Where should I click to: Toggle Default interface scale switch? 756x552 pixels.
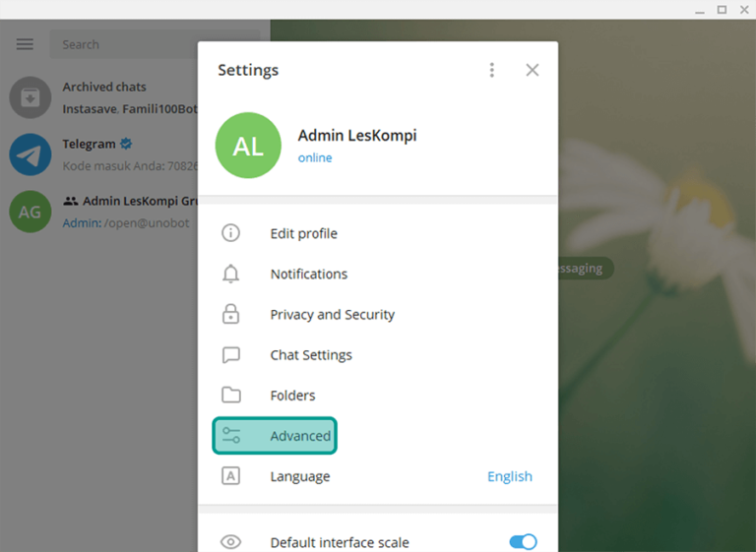coord(523,542)
